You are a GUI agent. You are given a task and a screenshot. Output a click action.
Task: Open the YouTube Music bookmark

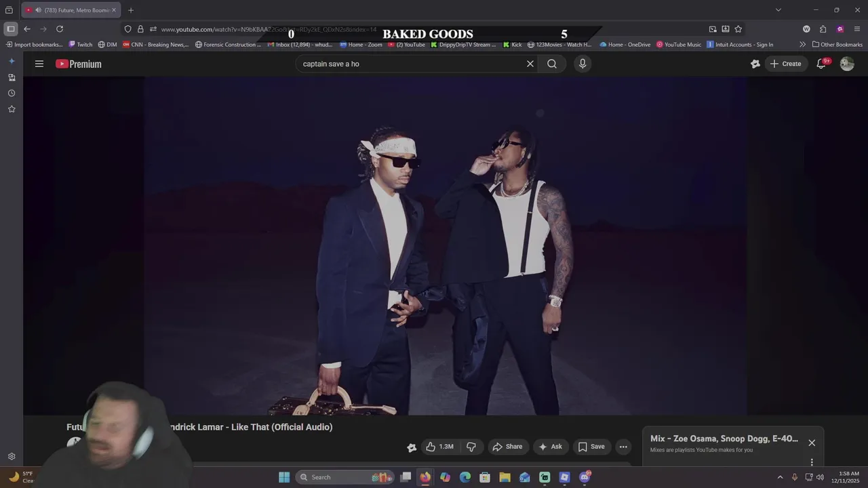click(x=679, y=45)
